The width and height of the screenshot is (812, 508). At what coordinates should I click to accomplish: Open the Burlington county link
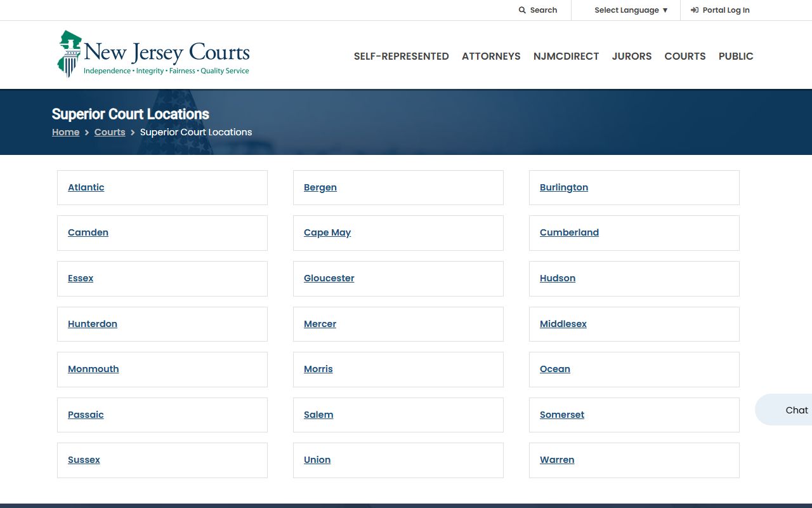pos(564,187)
